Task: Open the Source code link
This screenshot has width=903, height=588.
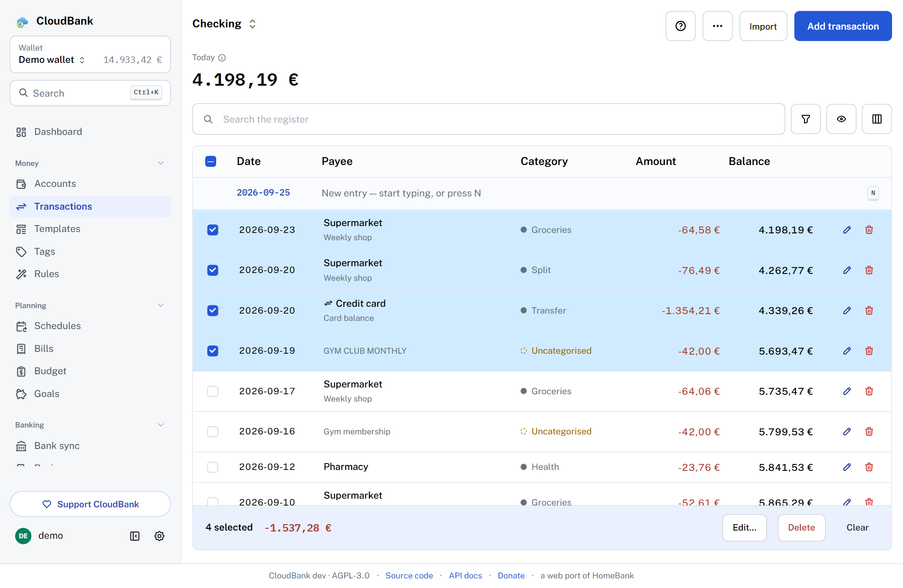Action: click(x=409, y=575)
